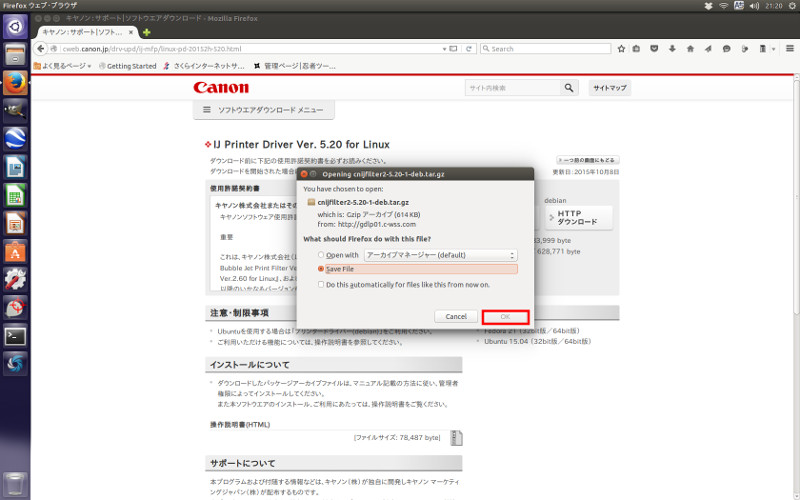Expand the よく見るページ bookmarks folder
This screenshot has height=500, width=800.
click(62, 66)
